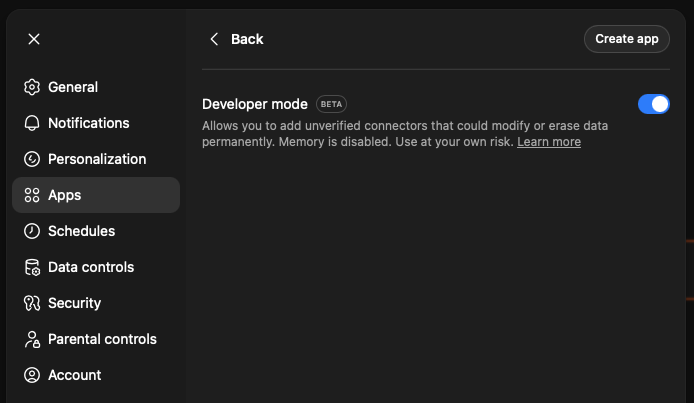Open Parental controls settings

point(96,339)
